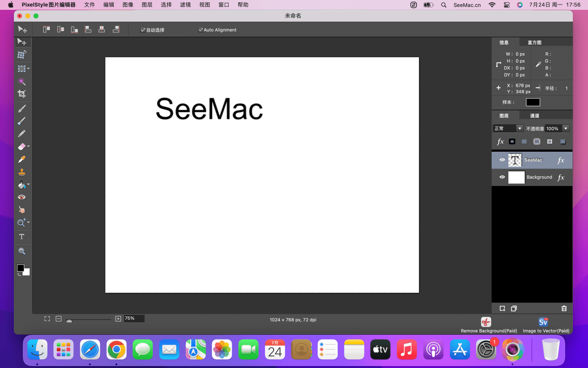
Task: Align layers to horizontal centers
Action: pos(102,29)
